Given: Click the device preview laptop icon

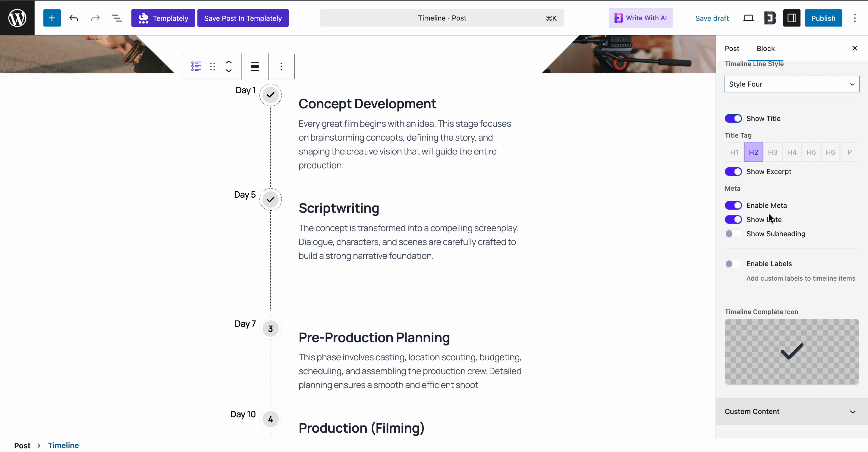Looking at the screenshot, I should (748, 18).
